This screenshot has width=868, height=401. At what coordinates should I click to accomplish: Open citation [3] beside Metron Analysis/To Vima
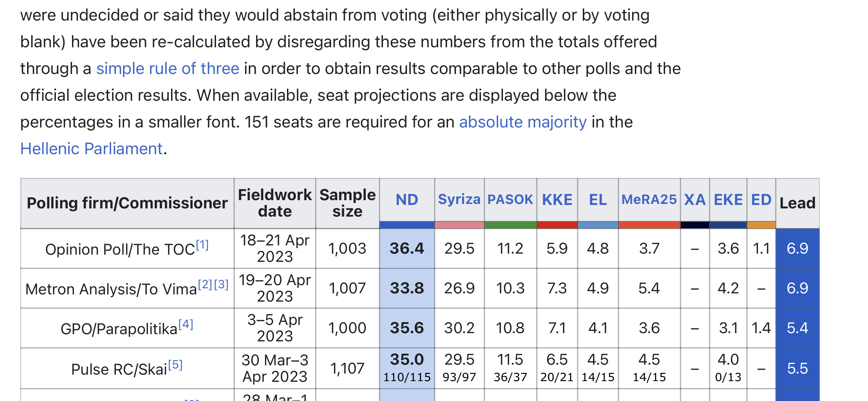[x=221, y=285]
